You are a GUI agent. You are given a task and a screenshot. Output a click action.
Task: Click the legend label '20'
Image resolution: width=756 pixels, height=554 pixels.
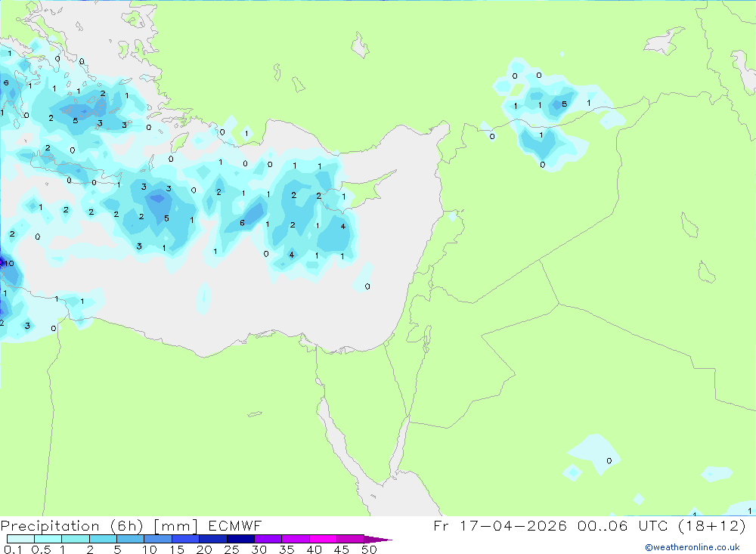[204, 549]
